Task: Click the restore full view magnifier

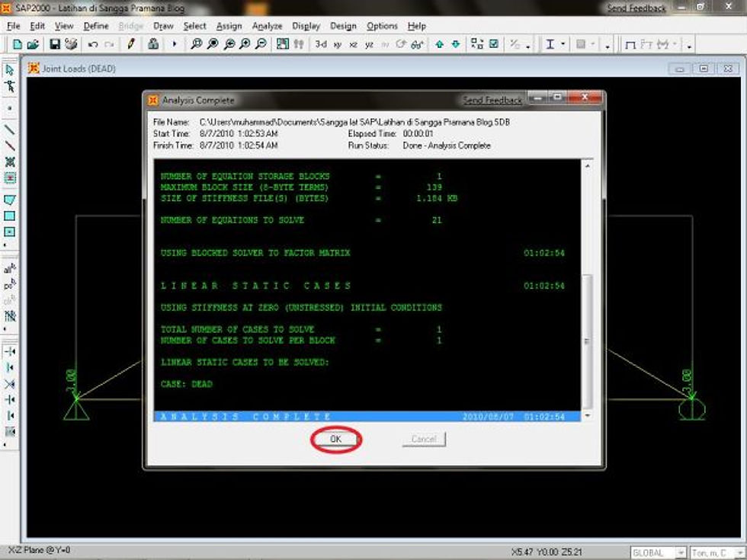Action: (x=213, y=44)
